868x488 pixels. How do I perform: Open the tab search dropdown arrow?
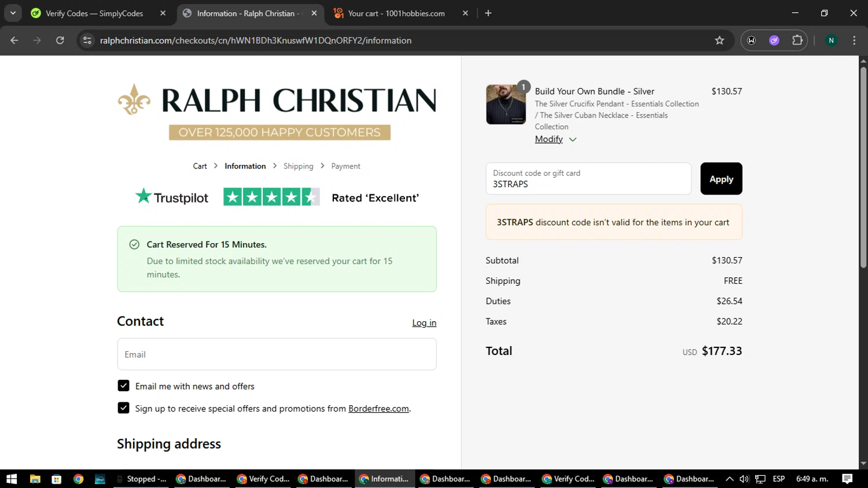click(13, 13)
